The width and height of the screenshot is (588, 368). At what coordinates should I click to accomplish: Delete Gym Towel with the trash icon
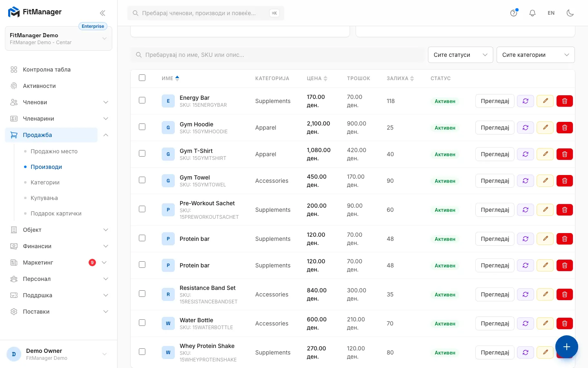pos(565,181)
